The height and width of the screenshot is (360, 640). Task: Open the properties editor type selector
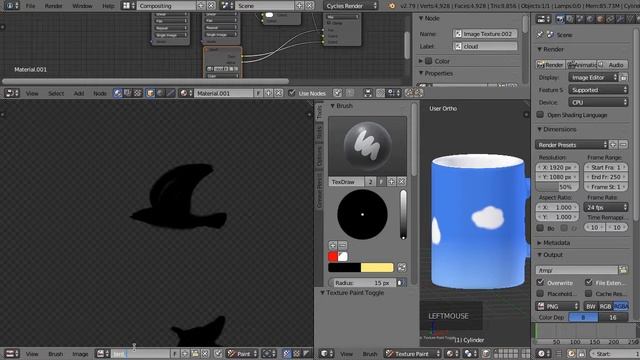(x=543, y=19)
